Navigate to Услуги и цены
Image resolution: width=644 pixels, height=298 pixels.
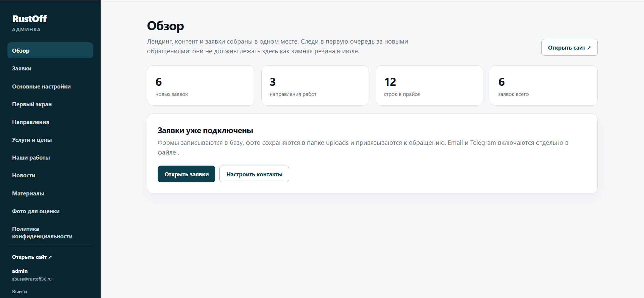50,140
